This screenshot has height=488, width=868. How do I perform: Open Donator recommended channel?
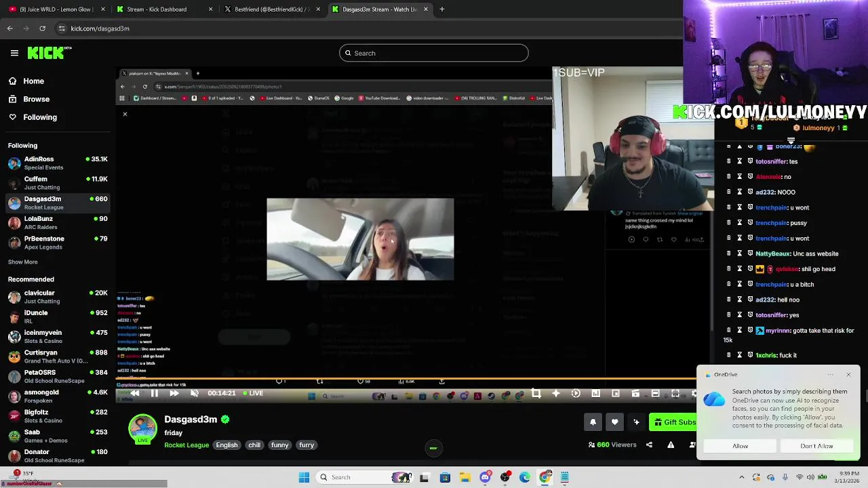tap(58, 455)
